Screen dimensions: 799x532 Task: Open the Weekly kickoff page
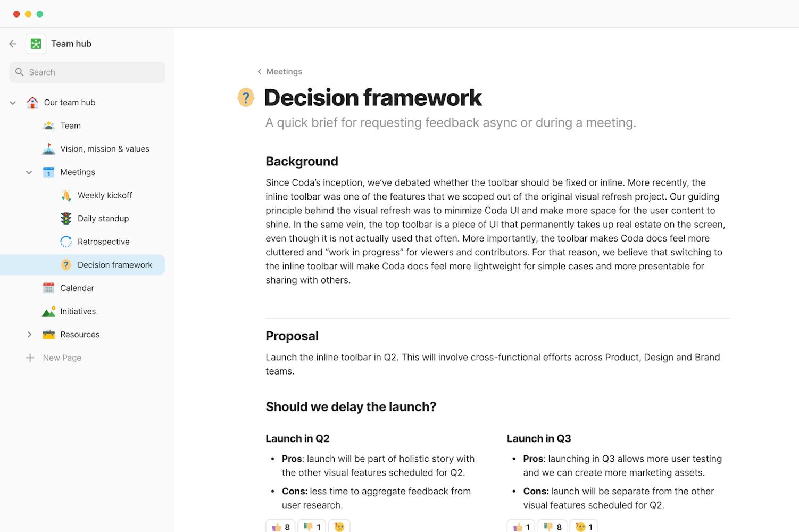[105, 195]
